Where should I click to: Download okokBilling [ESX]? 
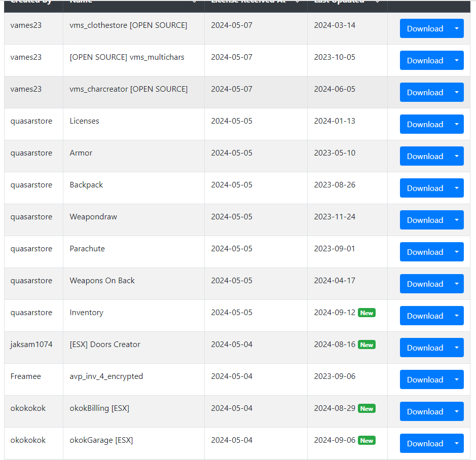(x=425, y=411)
